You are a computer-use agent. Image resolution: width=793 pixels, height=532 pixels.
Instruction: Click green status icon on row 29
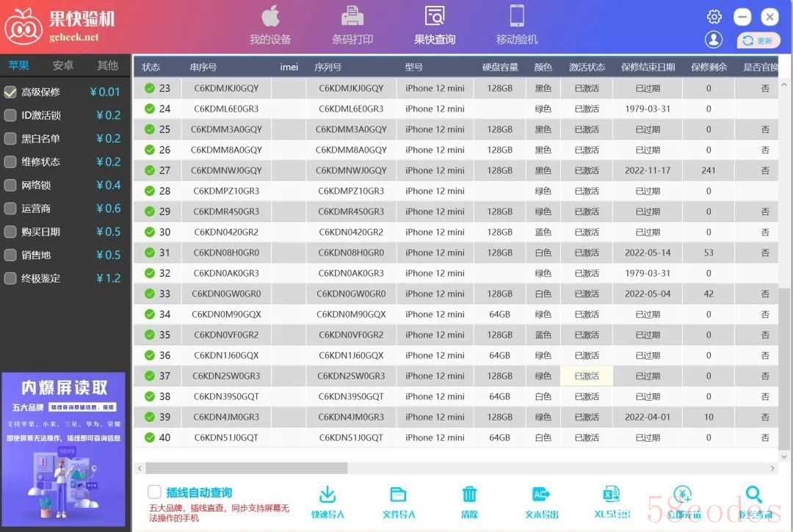tap(150, 211)
